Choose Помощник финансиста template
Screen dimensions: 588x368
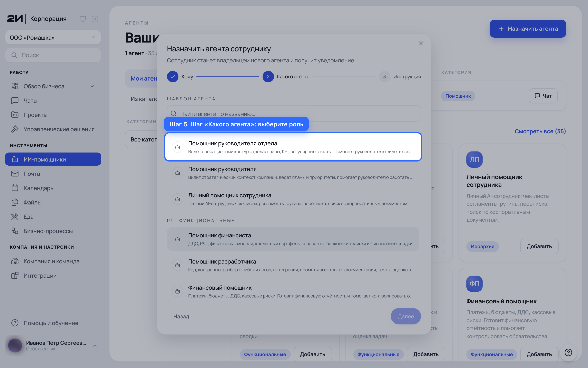pos(293,239)
